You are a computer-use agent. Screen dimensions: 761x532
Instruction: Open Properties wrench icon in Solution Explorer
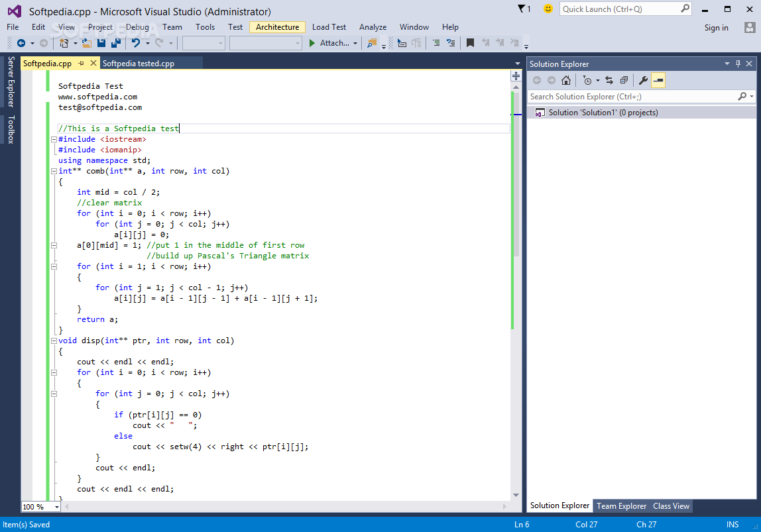[643, 80]
